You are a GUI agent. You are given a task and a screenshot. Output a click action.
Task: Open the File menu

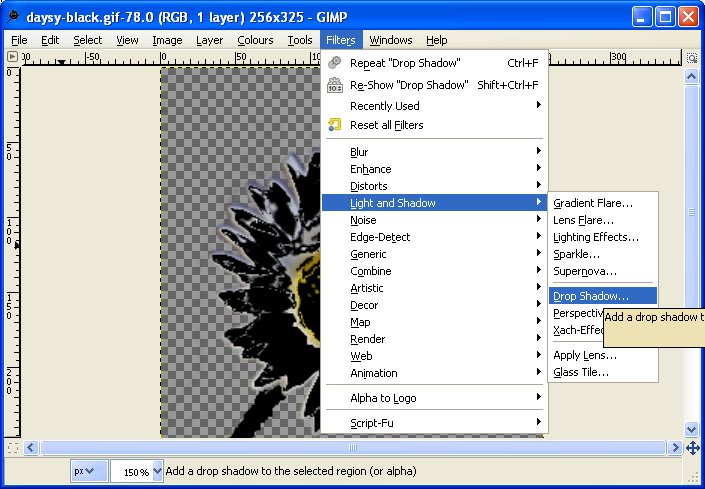(19, 40)
